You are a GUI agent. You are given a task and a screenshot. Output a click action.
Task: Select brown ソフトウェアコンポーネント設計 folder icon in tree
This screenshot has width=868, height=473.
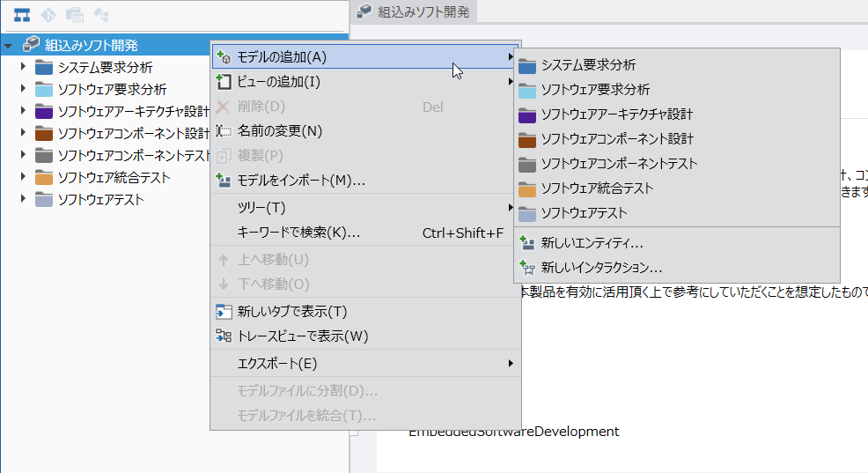pos(44,134)
